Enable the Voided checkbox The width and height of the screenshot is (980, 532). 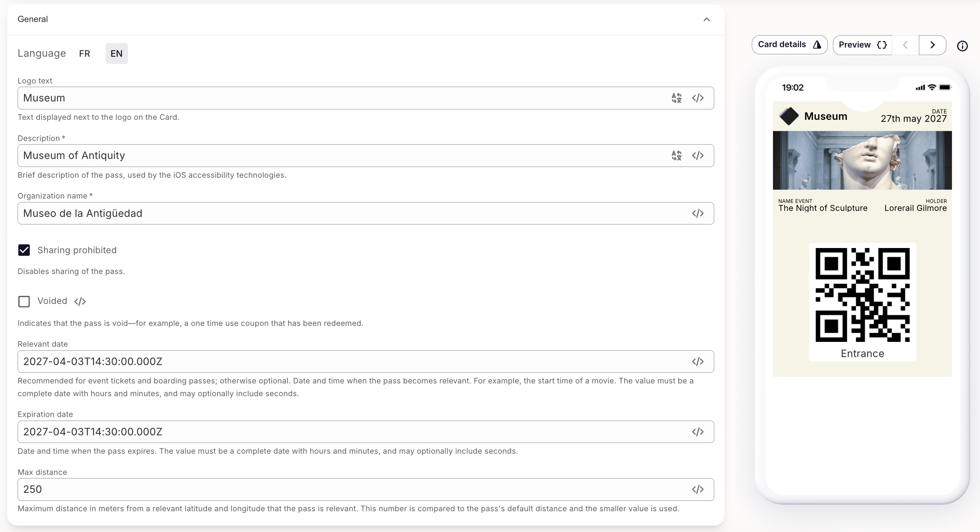24,301
